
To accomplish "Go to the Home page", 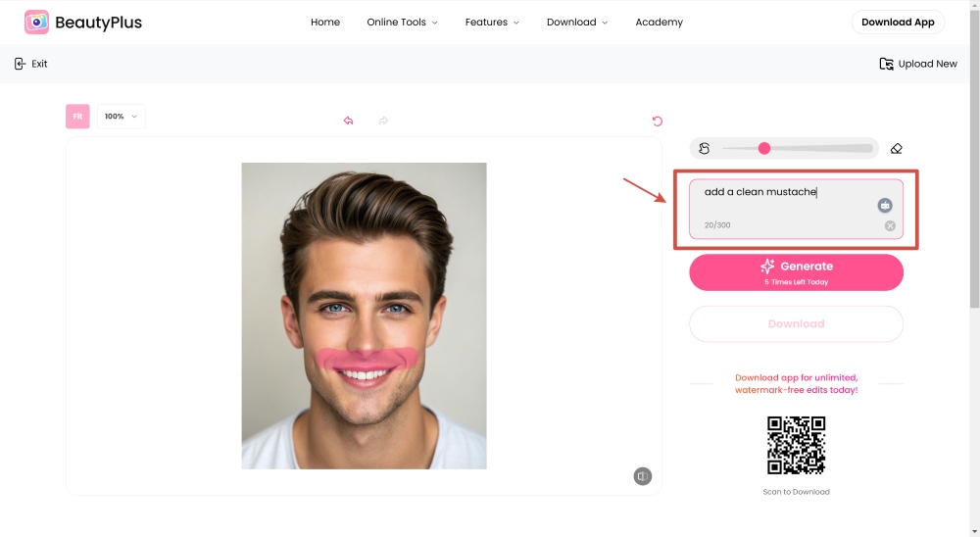I will (325, 22).
